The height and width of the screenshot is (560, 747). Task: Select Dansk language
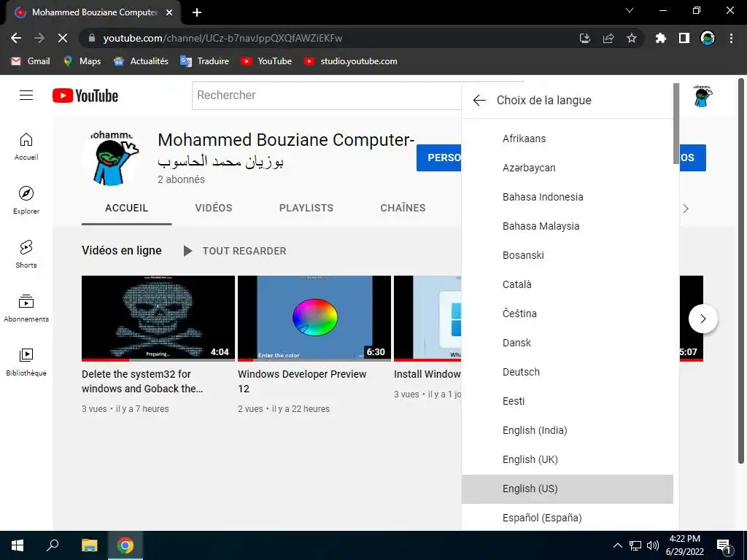click(x=568, y=343)
